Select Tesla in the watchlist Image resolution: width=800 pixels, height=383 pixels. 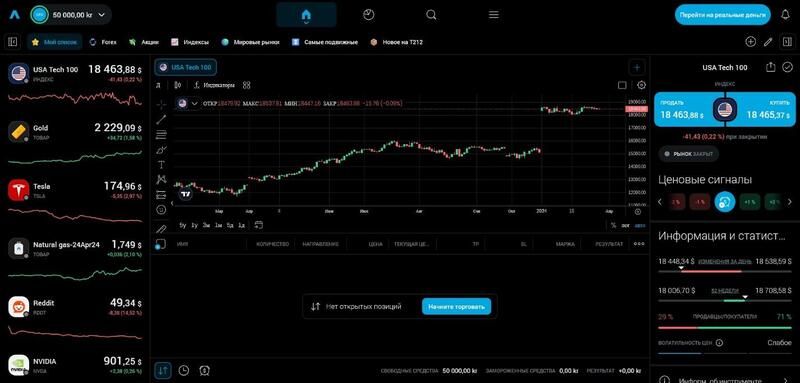[x=75, y=201]
